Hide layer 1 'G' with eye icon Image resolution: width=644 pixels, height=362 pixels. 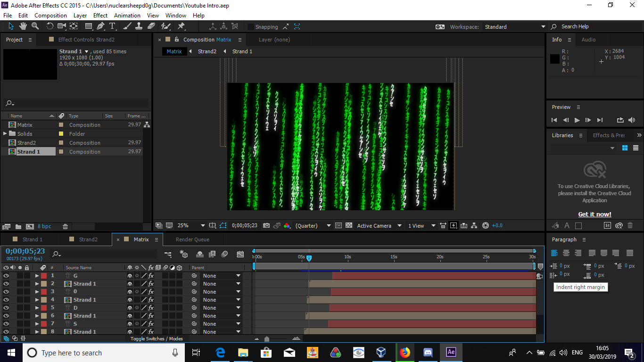[x=6, y=276]
